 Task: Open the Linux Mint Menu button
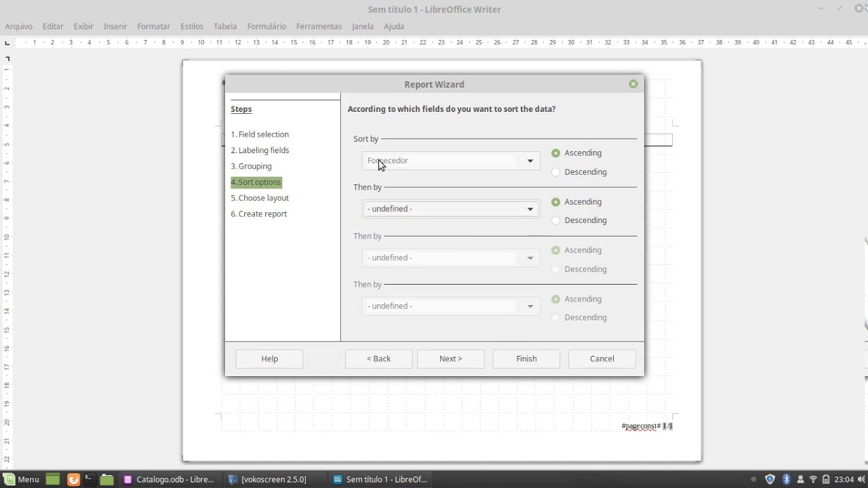[22, 479]
